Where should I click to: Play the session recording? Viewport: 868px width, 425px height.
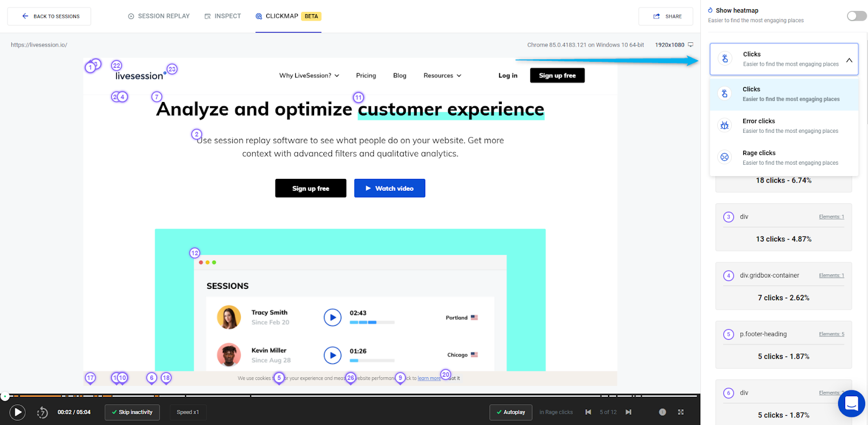click(17, 413)
